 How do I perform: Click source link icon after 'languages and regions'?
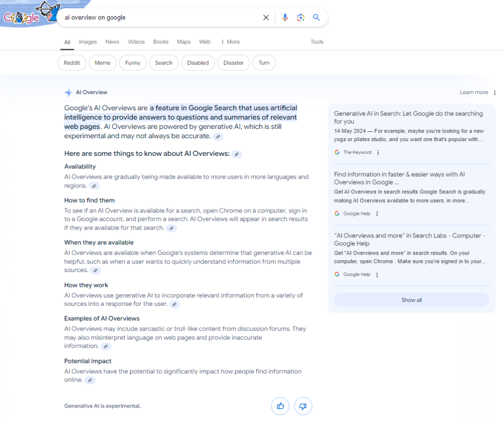pos(94,186)
